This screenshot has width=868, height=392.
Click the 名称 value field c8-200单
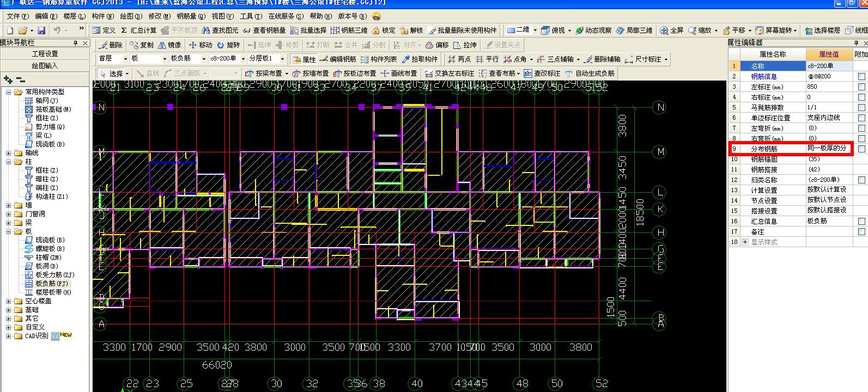click(x=829, y=66)
